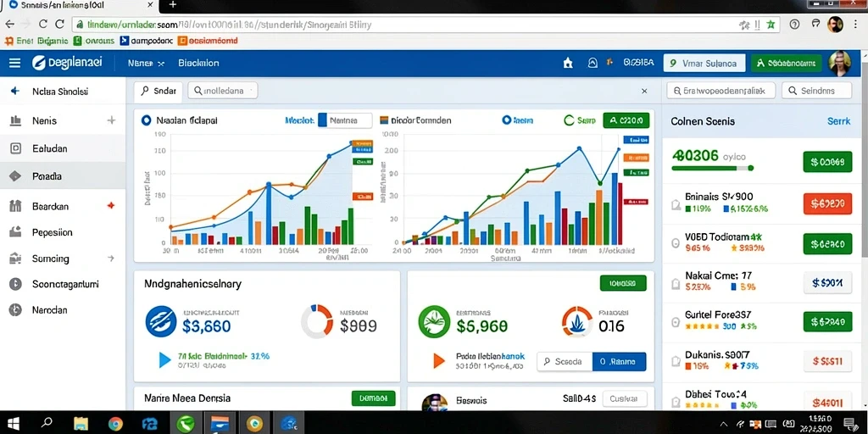The image size is (868, 434).
Task: Click the back arrow beside Nclua Sinolsi
Action: (15, 92)
